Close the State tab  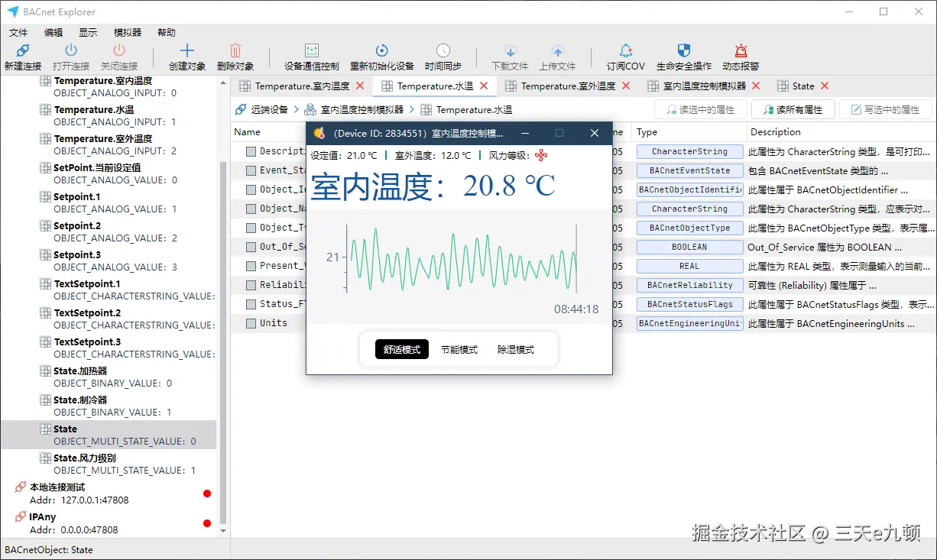pyautogui.click(x=825, y=86)
